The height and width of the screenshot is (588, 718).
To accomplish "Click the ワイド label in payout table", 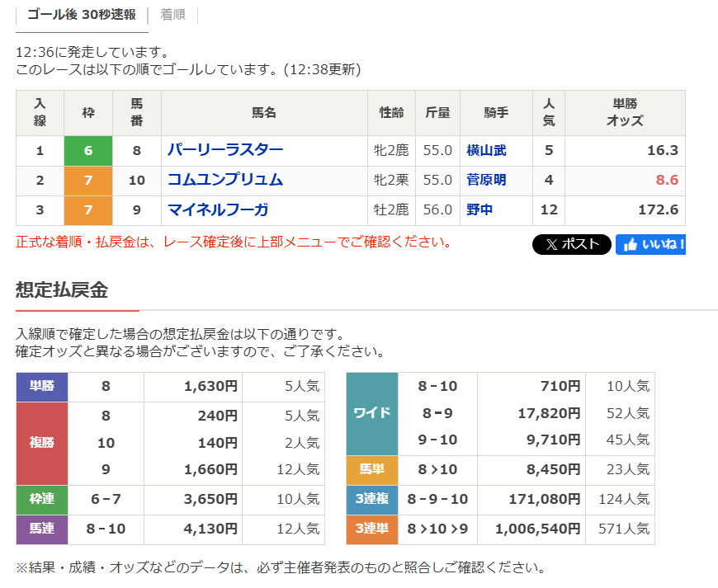I will [x=372, y=413].
